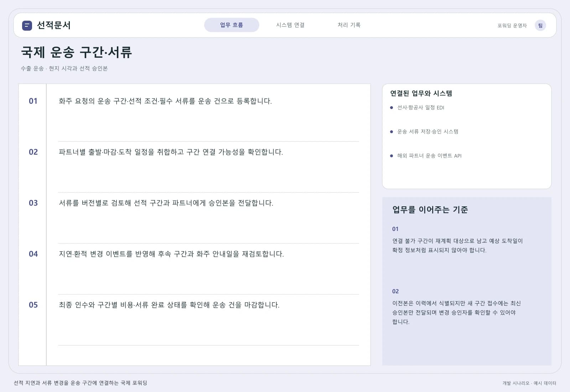Switch to the 업무 흐름 tab

tap(232, 25)
